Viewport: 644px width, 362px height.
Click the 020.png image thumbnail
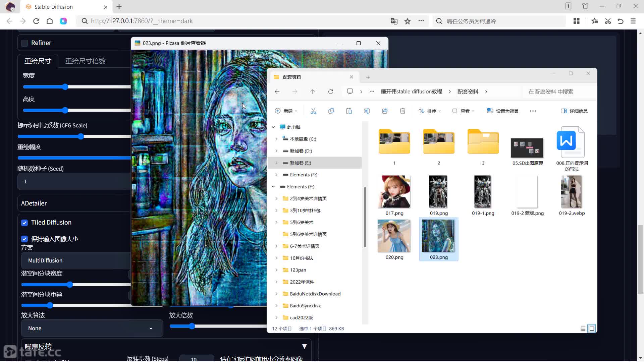tap(394, 236)
